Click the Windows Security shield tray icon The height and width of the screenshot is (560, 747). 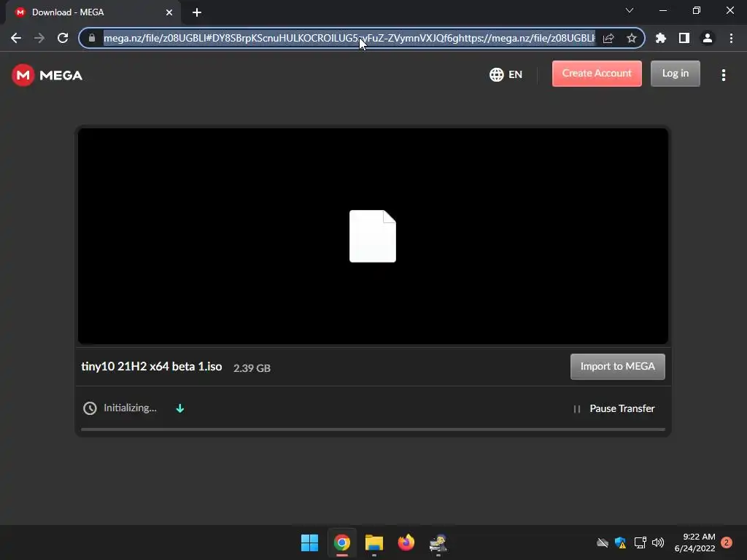(x=620, y=542)
